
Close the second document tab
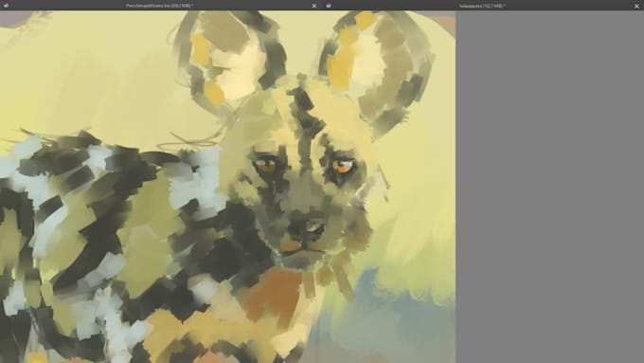coord(637,6)
